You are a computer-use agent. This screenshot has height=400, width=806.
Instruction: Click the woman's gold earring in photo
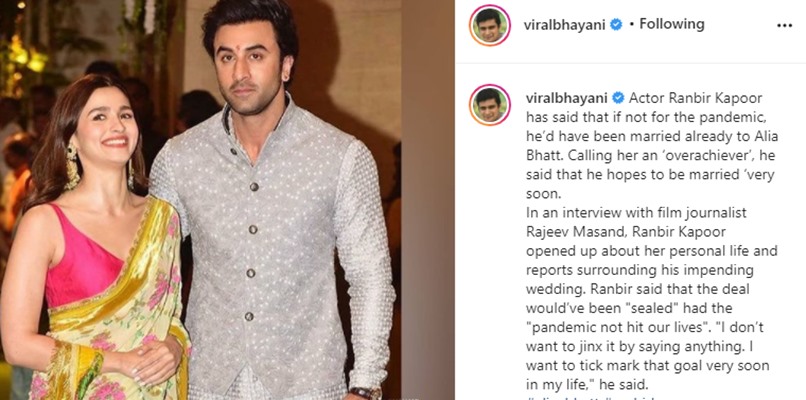click(x=71, y=167)
